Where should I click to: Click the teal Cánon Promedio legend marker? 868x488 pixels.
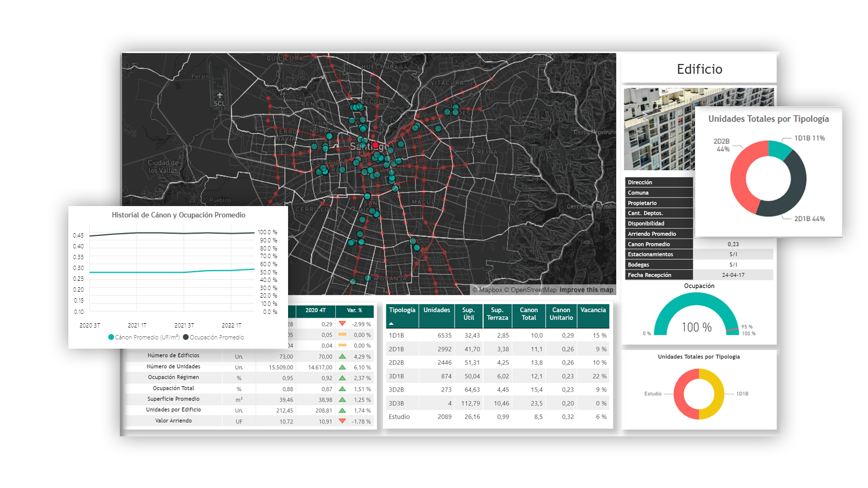click(111, 337)
